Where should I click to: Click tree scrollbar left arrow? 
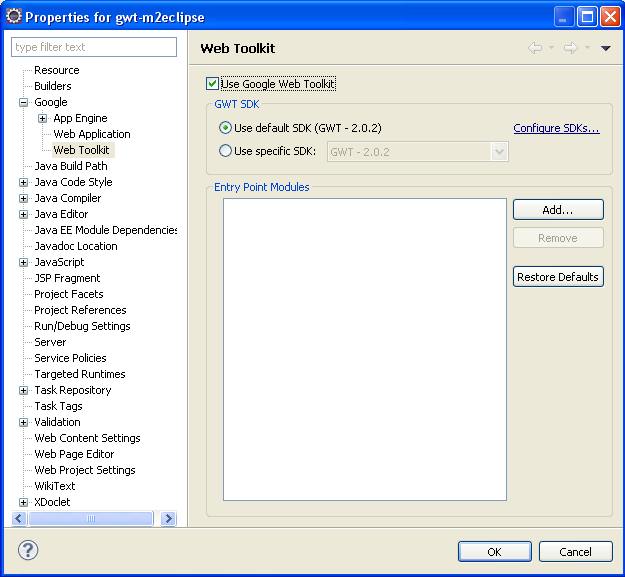click(19, 518)
